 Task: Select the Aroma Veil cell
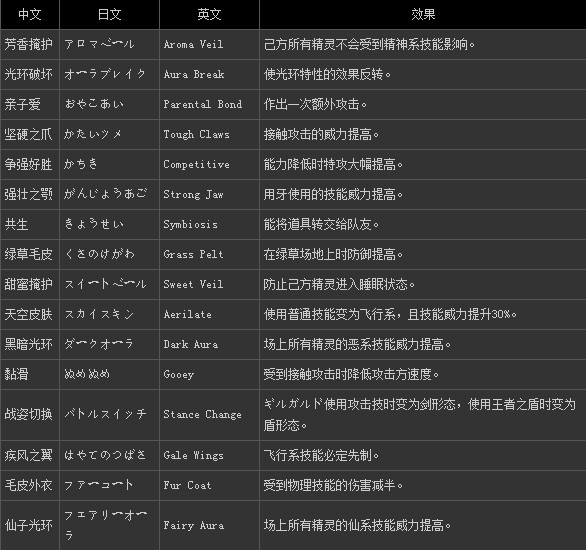209,44
